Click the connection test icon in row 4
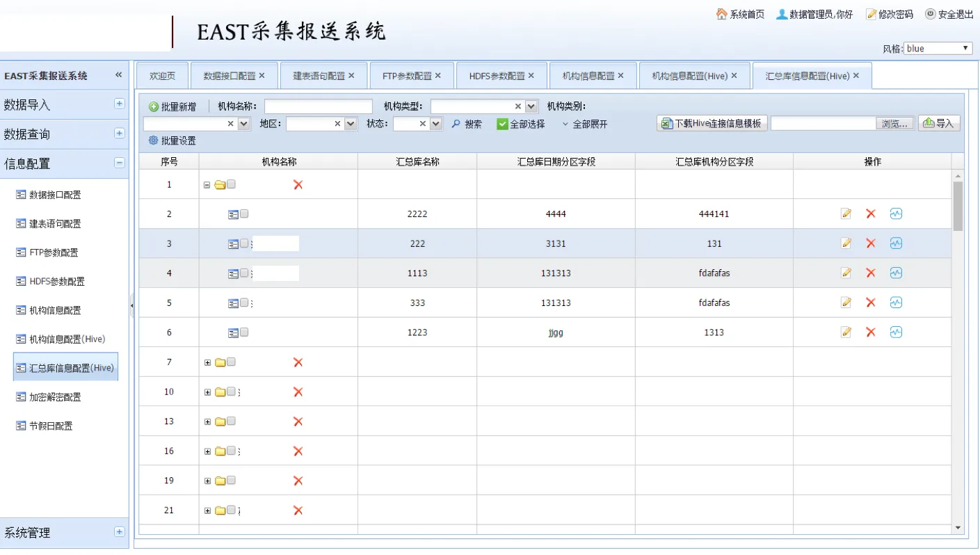The width and height of the screenshot is (980, 555). 896,273
